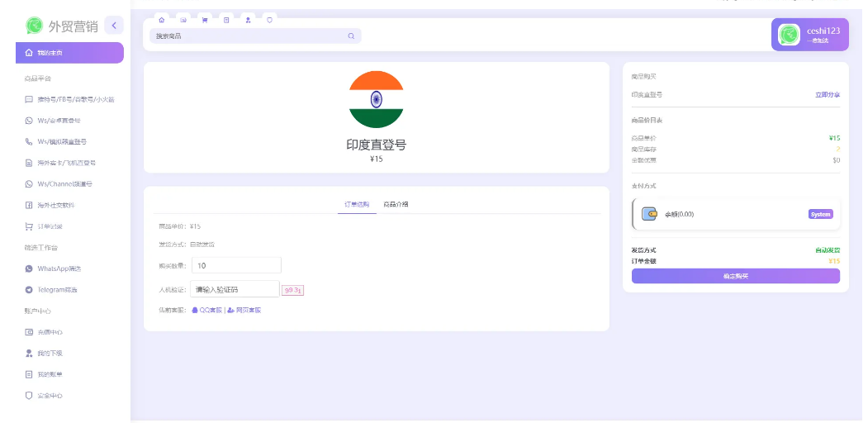Switch to the 订单选购 tab
This screenshot has width=868, height=423.
357,204
